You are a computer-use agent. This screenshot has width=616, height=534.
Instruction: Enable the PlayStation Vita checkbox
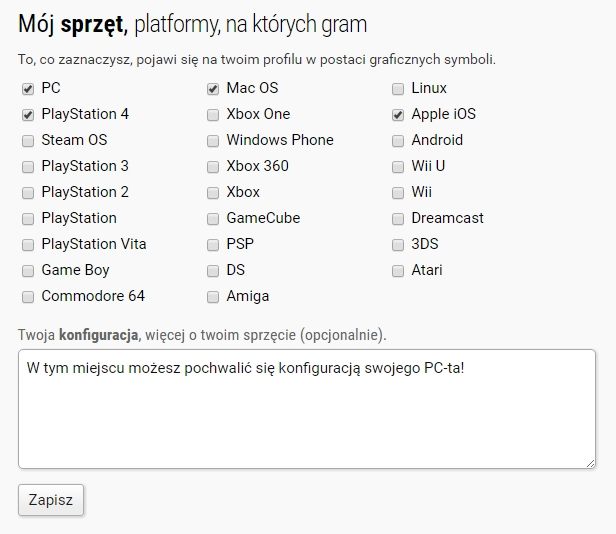point(28,245)
